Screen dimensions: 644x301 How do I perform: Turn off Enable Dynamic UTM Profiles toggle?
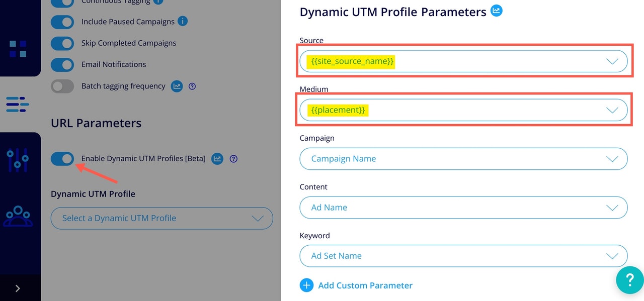coord(62,159)
